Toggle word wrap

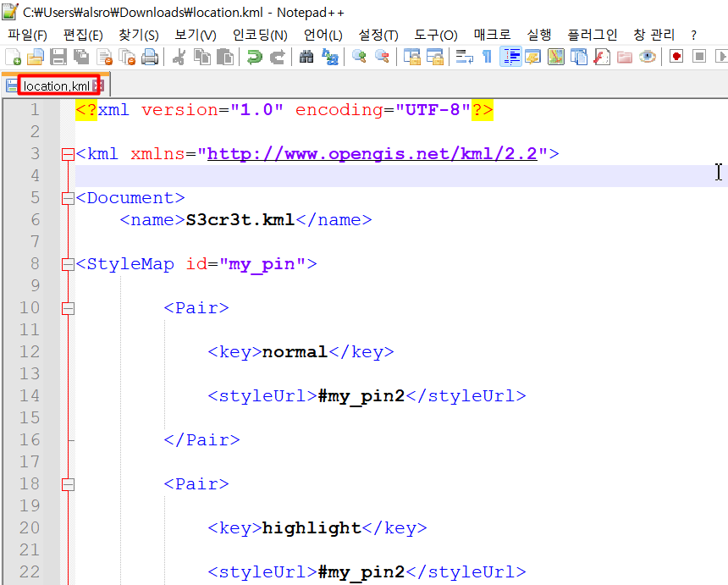click(x=464, y=57)
